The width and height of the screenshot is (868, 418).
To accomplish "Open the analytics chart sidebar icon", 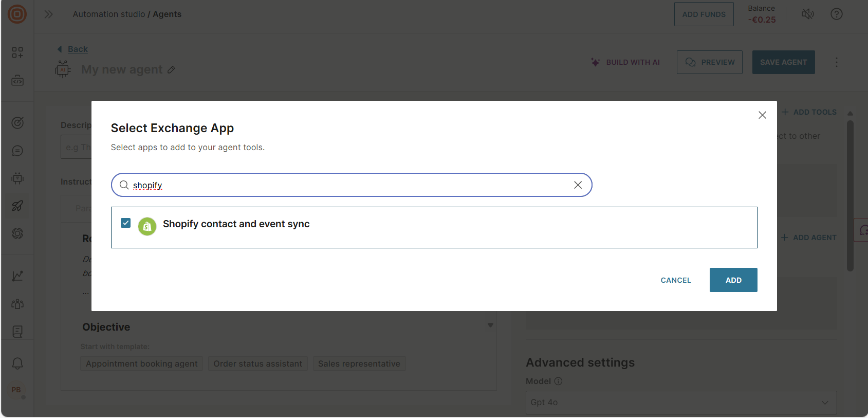I will tap(17, 276).
